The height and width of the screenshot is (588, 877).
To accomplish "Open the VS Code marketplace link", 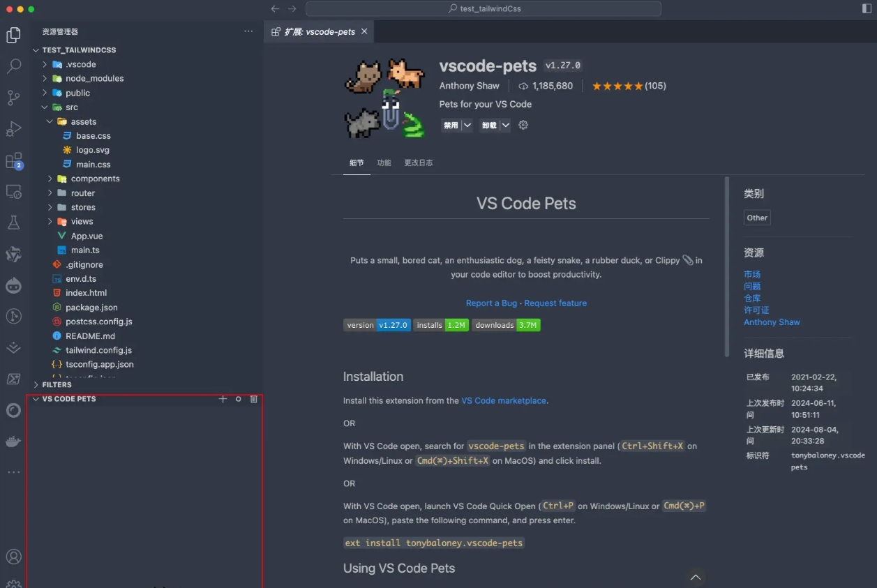I will [504, 400].
